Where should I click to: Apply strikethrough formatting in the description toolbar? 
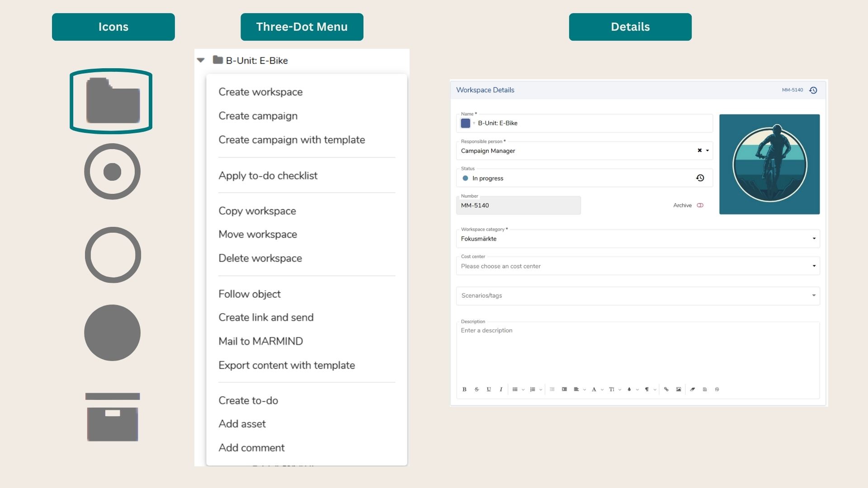476,389
